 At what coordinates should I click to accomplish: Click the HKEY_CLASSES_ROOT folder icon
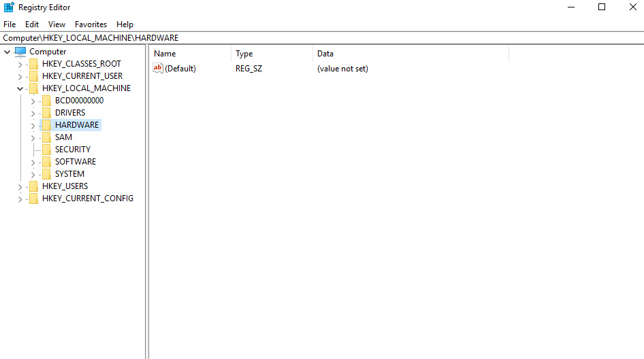coord(33,64)
